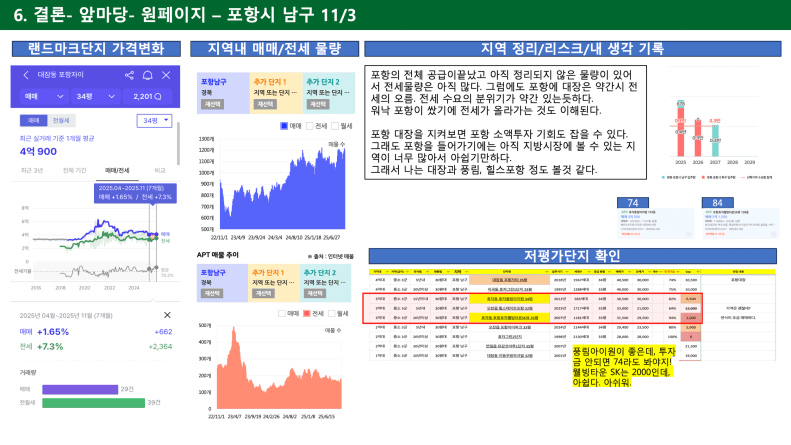Toggle the 월세 checkbox on the orange chart
The image size is (791, 445).
pos(331,313)
